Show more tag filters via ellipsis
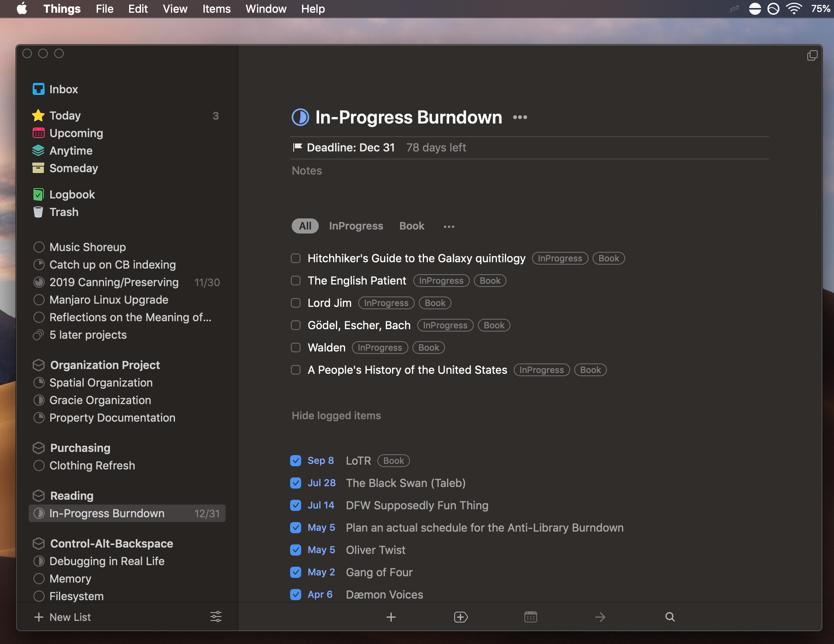 click(x=449, y=226)
